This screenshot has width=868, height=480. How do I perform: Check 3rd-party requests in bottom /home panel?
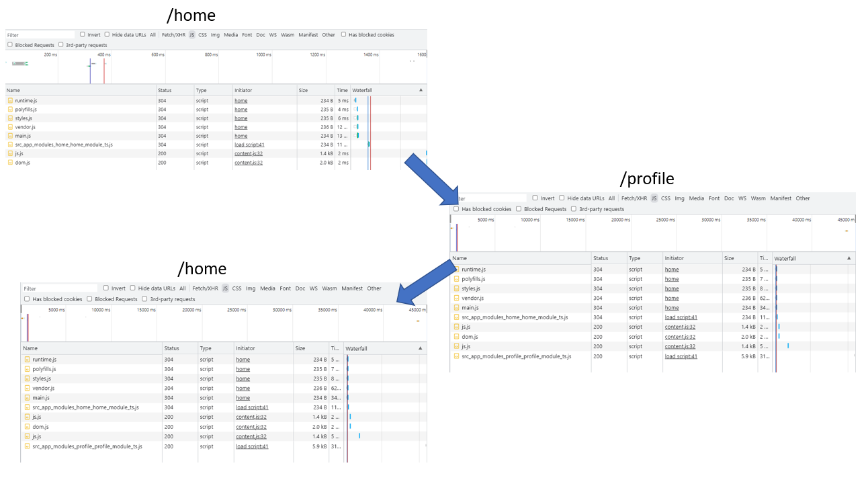145,299
